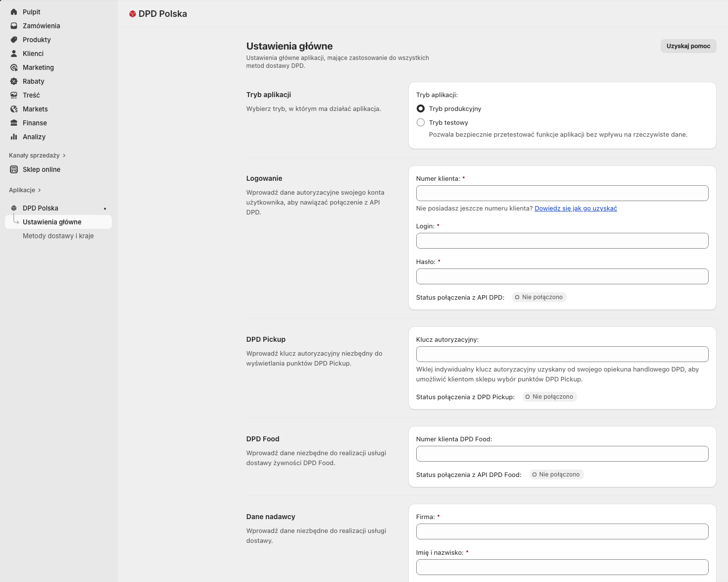Click the Analizy bar chart icon

pos(14,137)
